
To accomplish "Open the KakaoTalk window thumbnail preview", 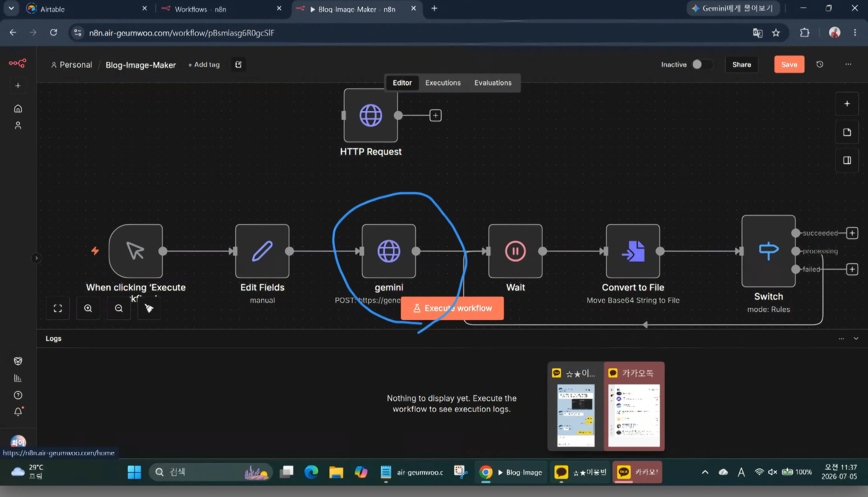I will 634,406.
